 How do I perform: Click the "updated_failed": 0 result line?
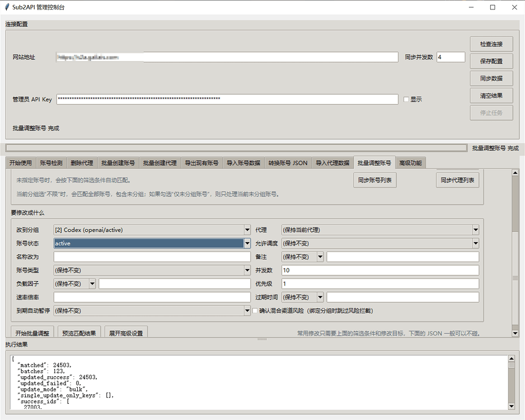tap(49, 383)
